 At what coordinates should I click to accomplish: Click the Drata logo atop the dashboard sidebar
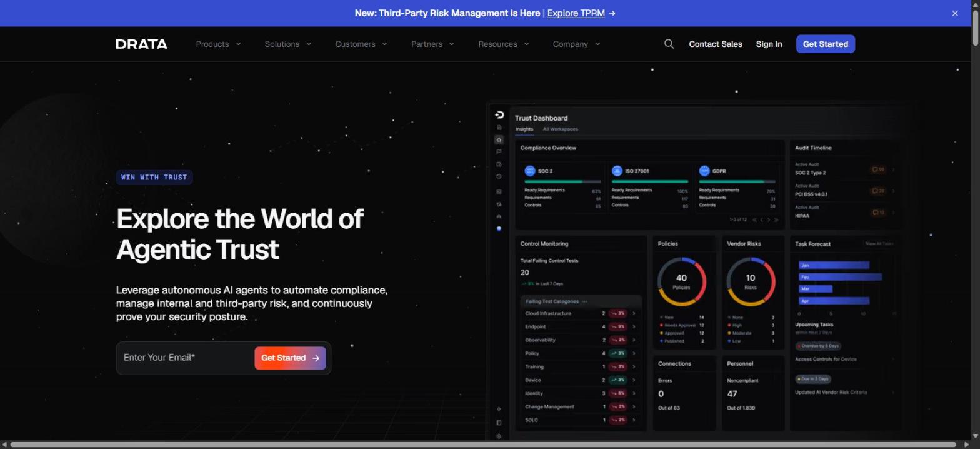coord(499,114)
